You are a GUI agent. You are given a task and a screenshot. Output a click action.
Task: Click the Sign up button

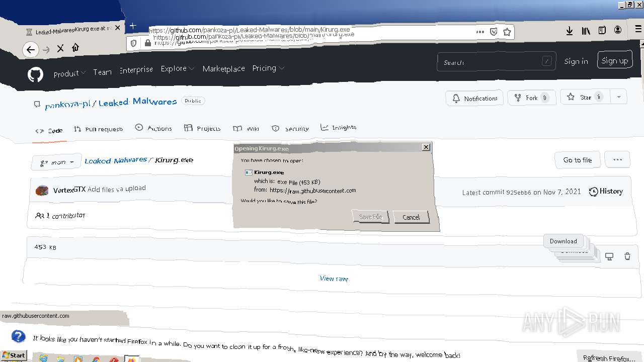[615, 60]
